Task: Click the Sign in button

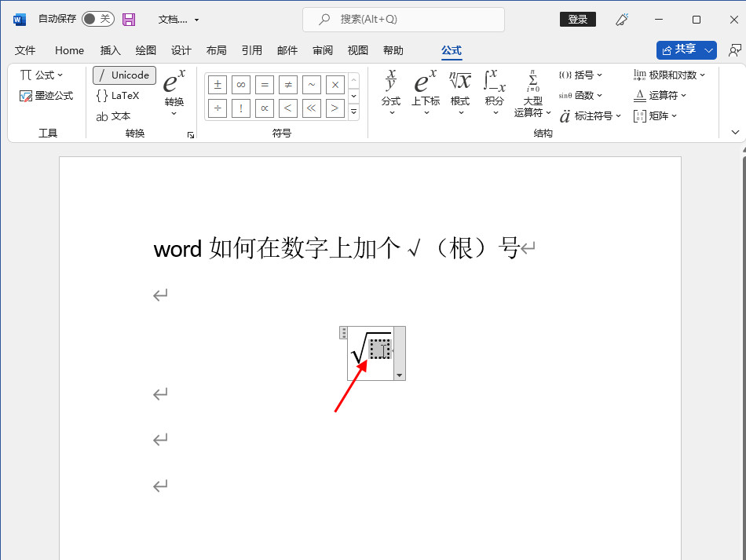Action: point(577,20)
